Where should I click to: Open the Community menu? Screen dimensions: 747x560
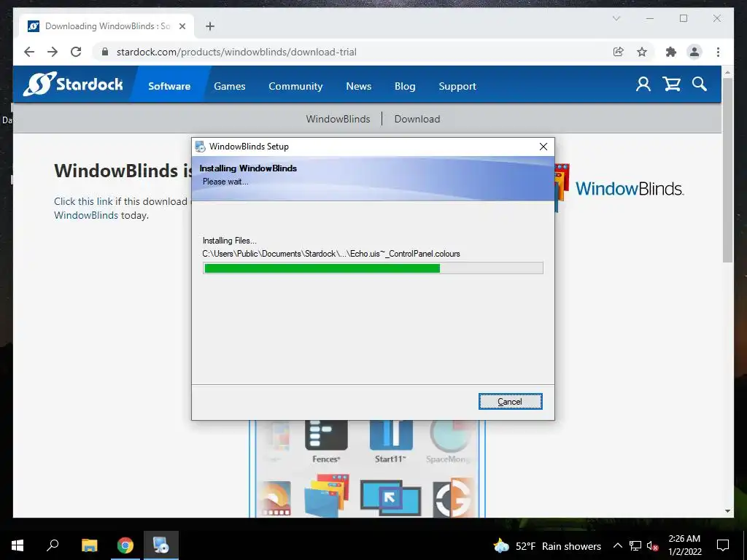pyautogui.click(x=295, y=86)
